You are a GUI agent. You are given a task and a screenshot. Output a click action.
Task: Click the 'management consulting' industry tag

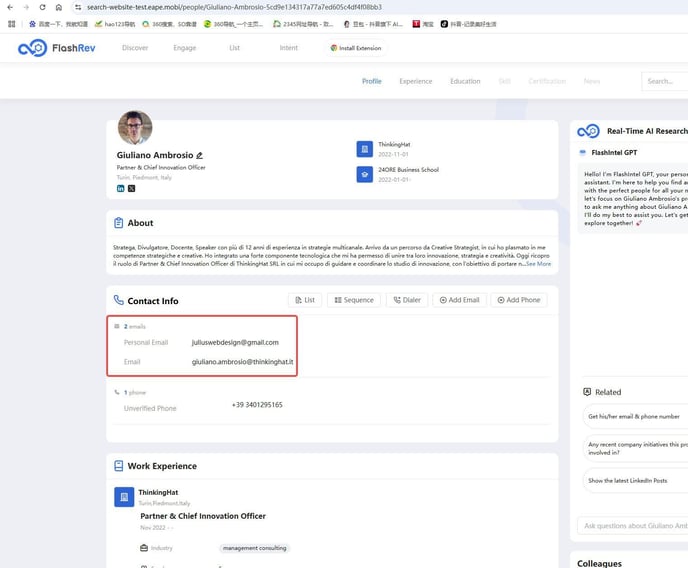(254, 548)
